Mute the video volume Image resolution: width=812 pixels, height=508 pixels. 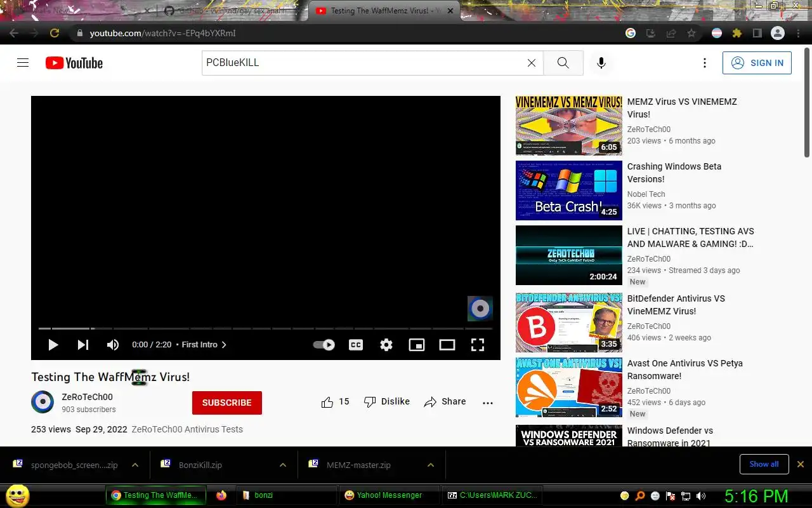[x=113, y=345]
